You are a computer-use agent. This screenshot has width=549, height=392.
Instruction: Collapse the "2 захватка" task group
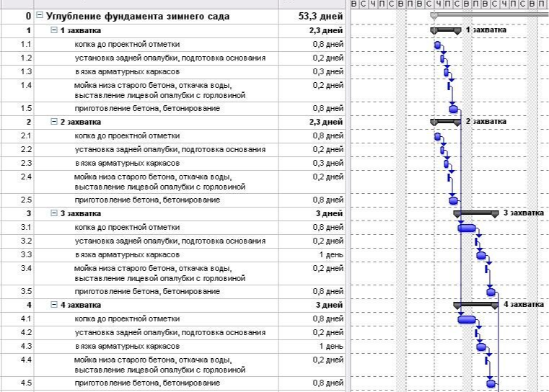(x=54, y=122)
